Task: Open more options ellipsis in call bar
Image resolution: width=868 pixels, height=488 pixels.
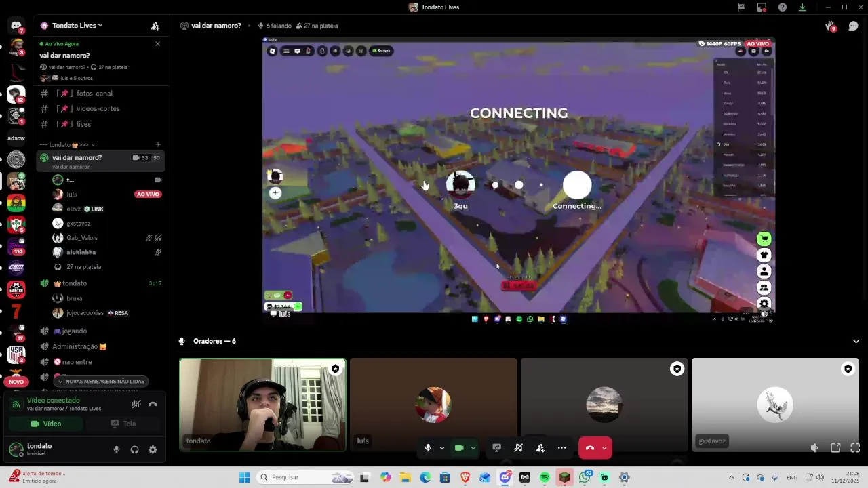Action: coord(561,448)
